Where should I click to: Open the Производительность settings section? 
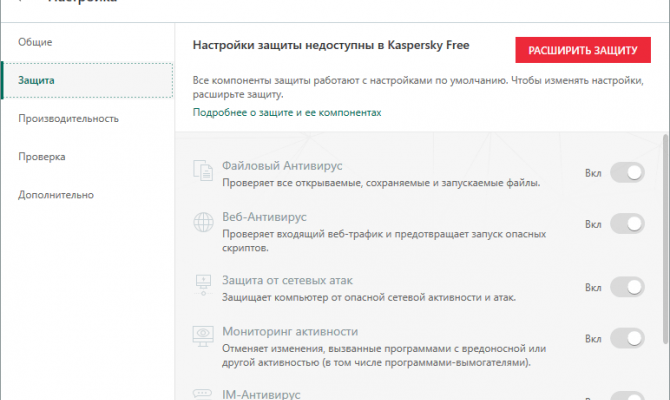click(68, 118)
